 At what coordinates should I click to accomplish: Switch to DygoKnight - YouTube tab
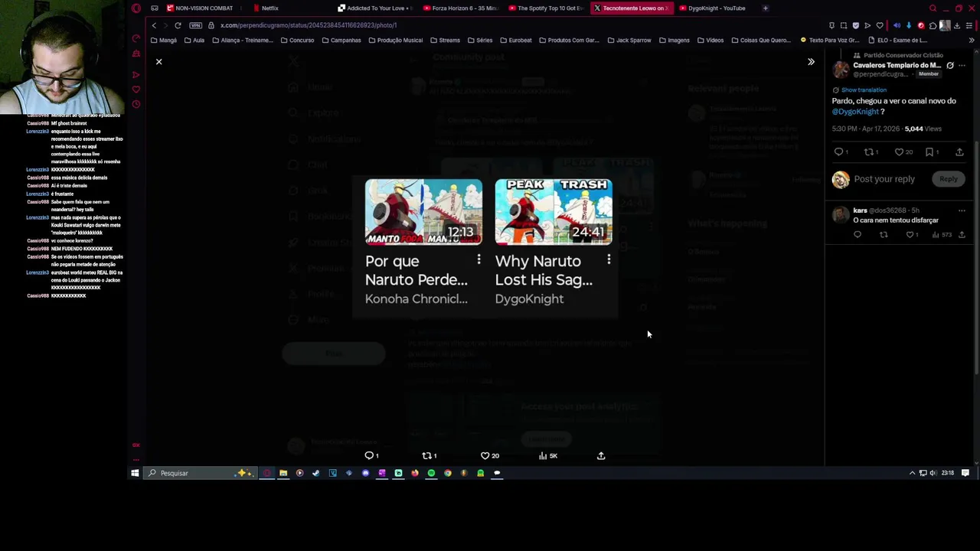[x=712, y=8]
